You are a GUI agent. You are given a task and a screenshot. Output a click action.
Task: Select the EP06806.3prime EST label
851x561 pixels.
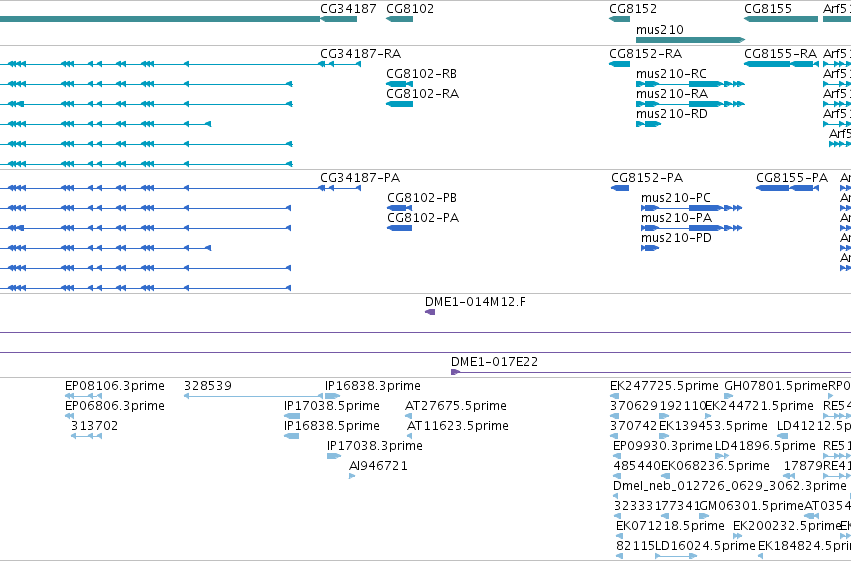115,406
